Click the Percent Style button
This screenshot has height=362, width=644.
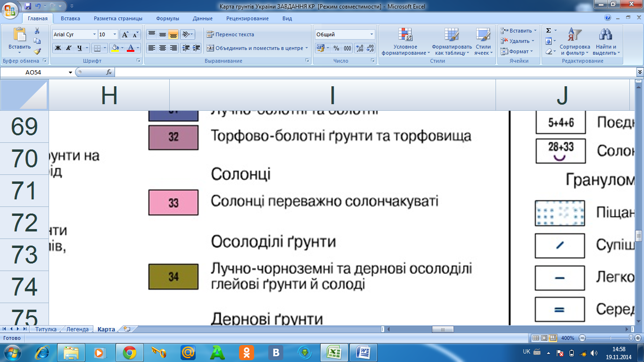point(336,48)
